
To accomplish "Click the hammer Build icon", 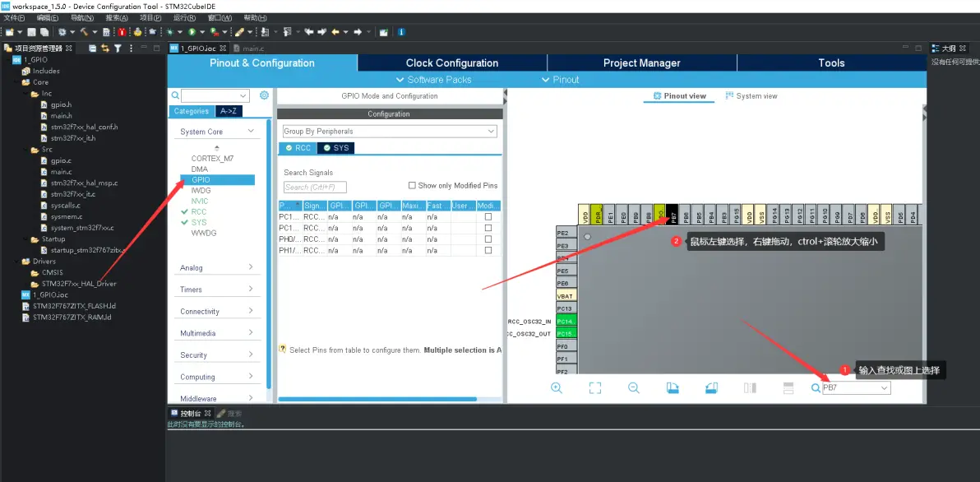I will pyautogui.click(x=85, y=32).
